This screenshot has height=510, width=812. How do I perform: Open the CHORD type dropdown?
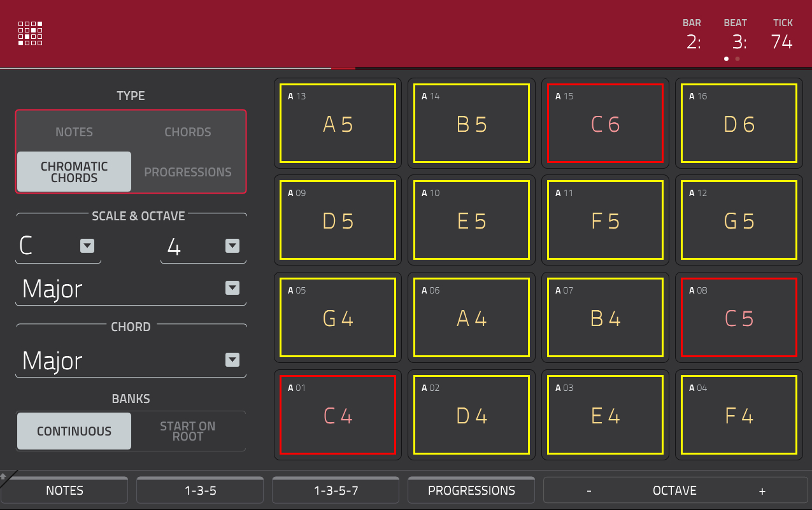[232, 360]
